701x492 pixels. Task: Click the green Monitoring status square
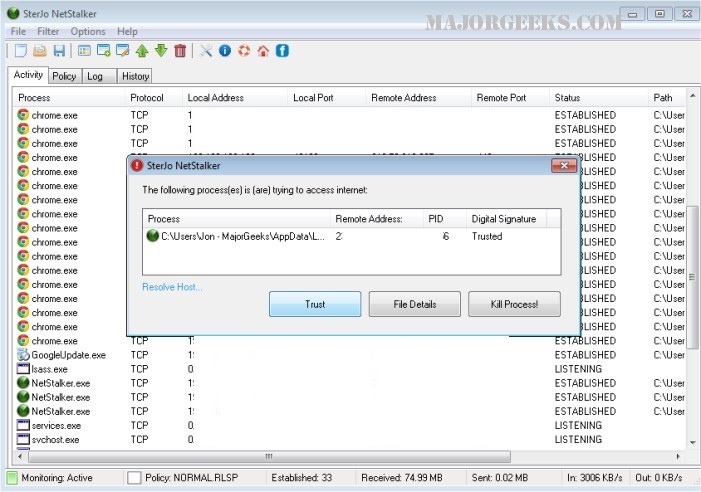[x=13, y=478]
